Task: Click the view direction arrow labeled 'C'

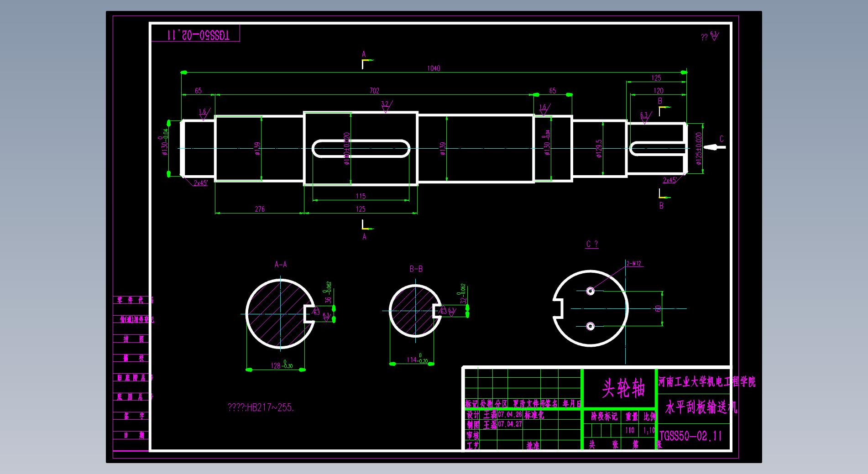Action: pyautogui.click(x=714, y=147)
